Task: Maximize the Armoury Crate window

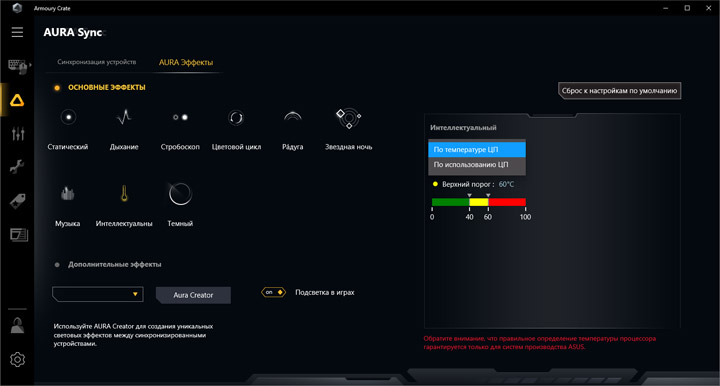Action: pos(687,8)
